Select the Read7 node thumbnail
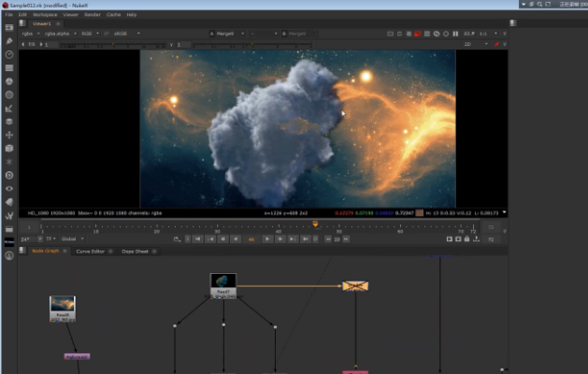Screen dimensions: 588x374 click(223, 286)
